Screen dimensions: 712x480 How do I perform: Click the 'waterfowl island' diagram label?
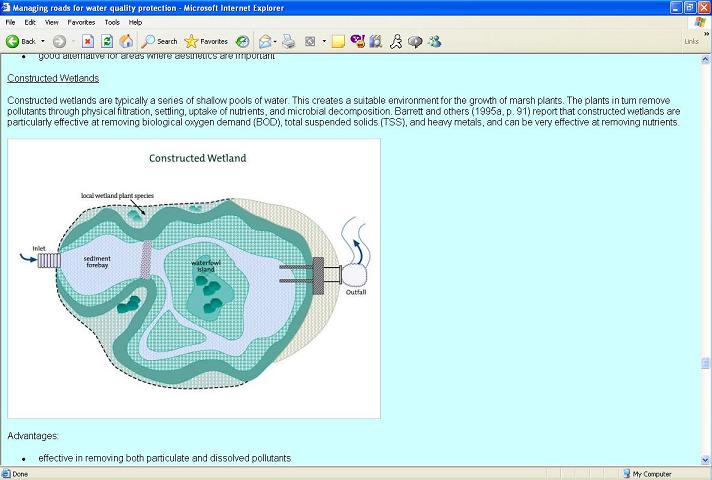pyautogui.click(x=206, y=266)
